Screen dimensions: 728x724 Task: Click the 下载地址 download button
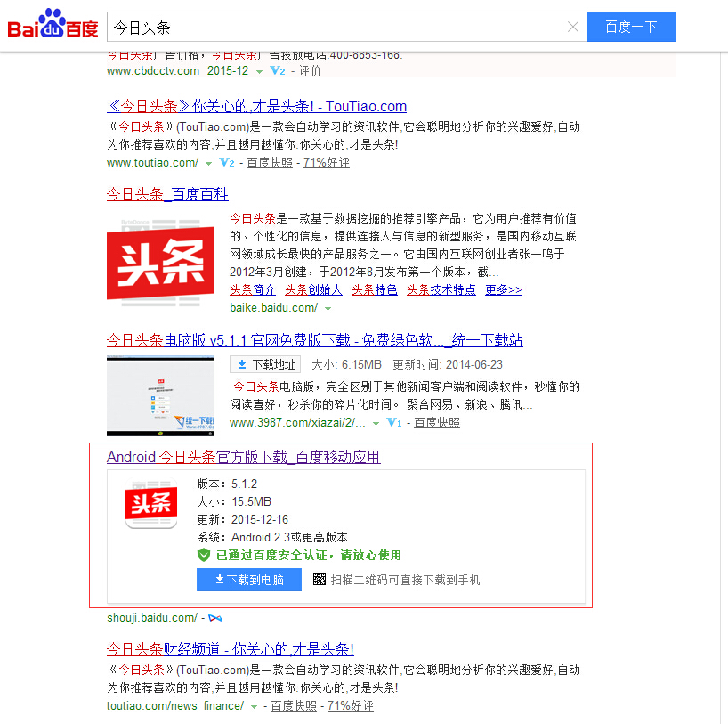pyautogui.click(x=265, y=364)
